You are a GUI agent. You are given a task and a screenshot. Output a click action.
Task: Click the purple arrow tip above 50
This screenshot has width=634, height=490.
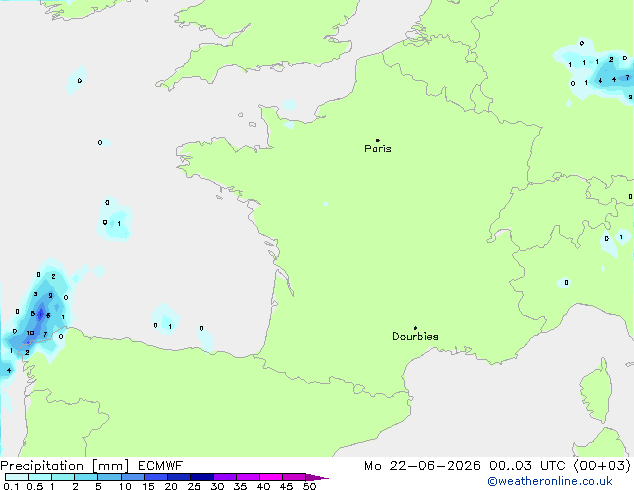(x=317, y=477)
